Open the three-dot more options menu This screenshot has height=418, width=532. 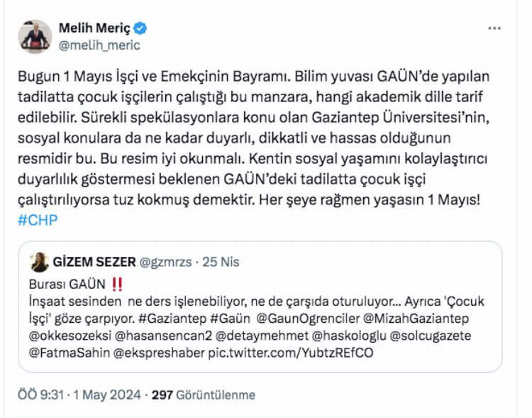click(x=494, y=28)
